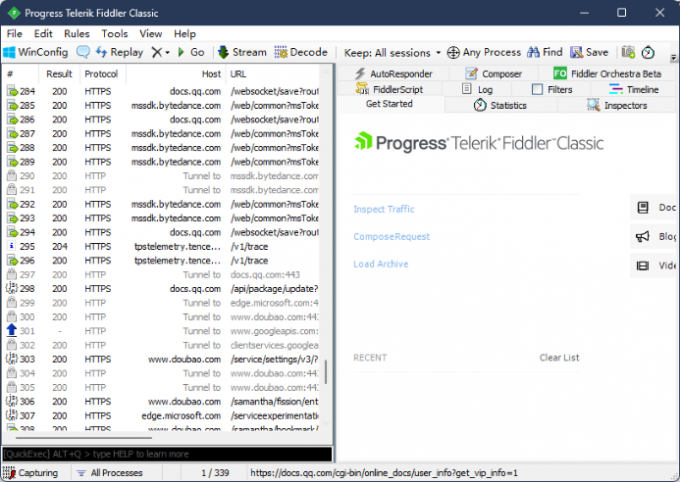Image resolution: width=680 pixels, height=482 pixels.
Task: Switch to the Log tab
Action: pos(477,89)
